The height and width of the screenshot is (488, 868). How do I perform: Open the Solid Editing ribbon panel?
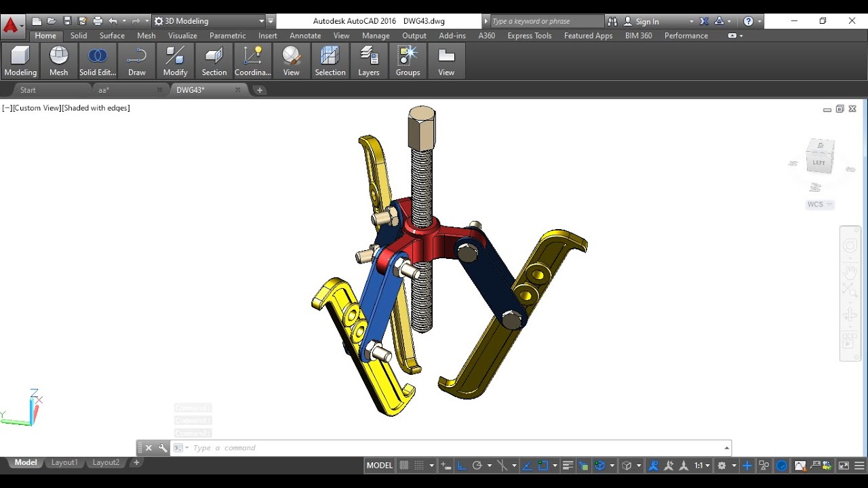[x=98, y=60]
